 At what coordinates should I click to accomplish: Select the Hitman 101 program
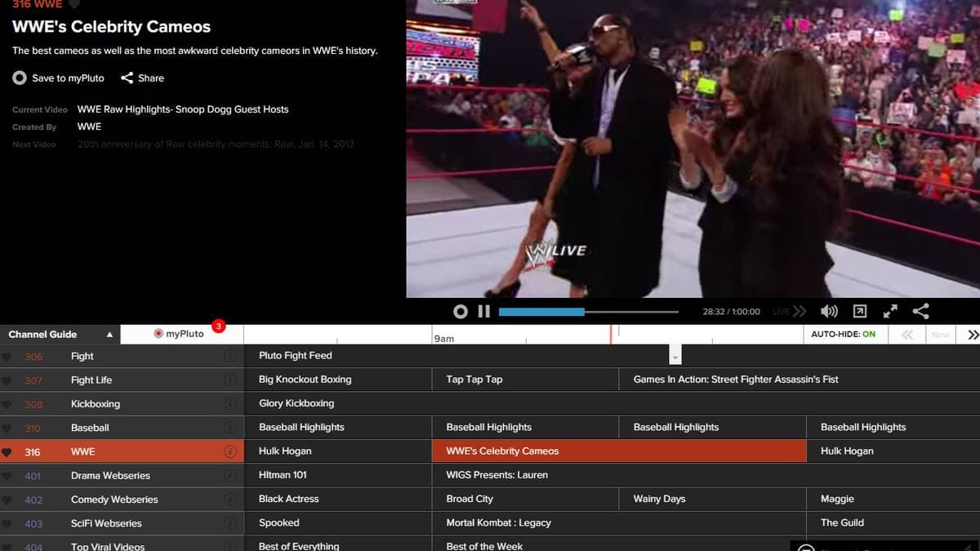337,475
